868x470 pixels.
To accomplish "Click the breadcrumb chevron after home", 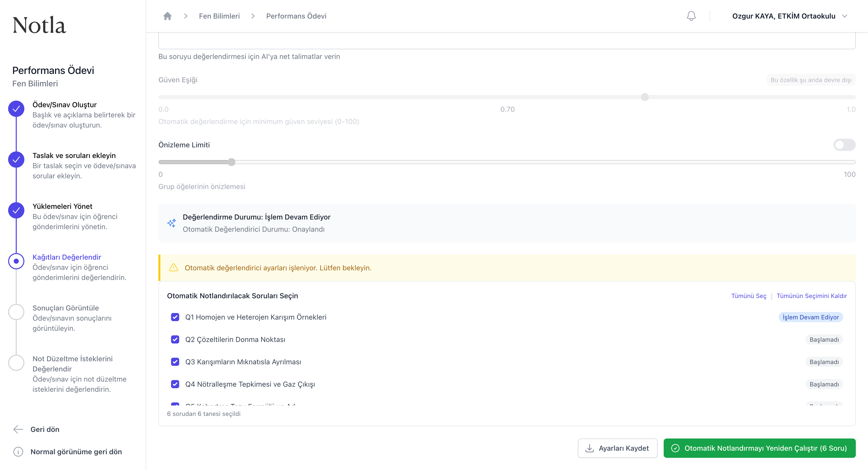I will coord(185,16).
